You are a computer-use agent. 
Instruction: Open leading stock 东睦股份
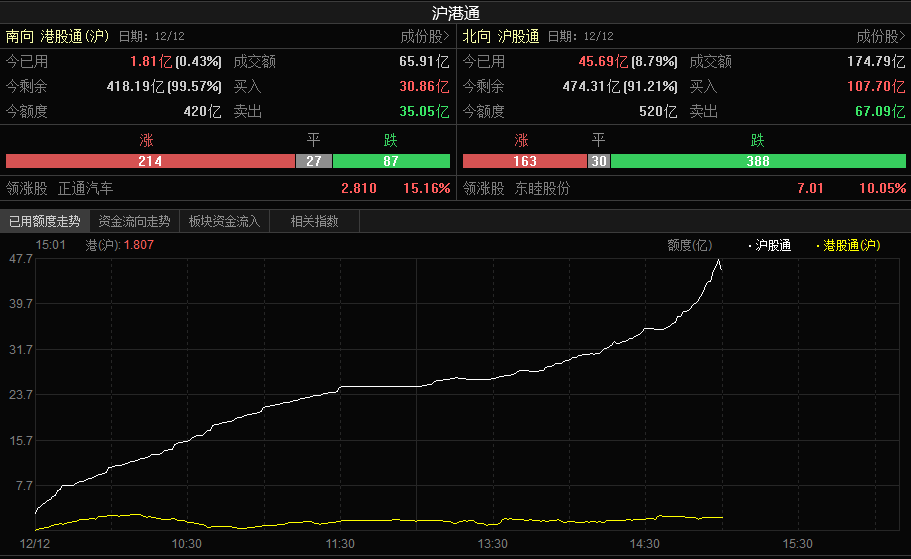click(x=542, y=187)
